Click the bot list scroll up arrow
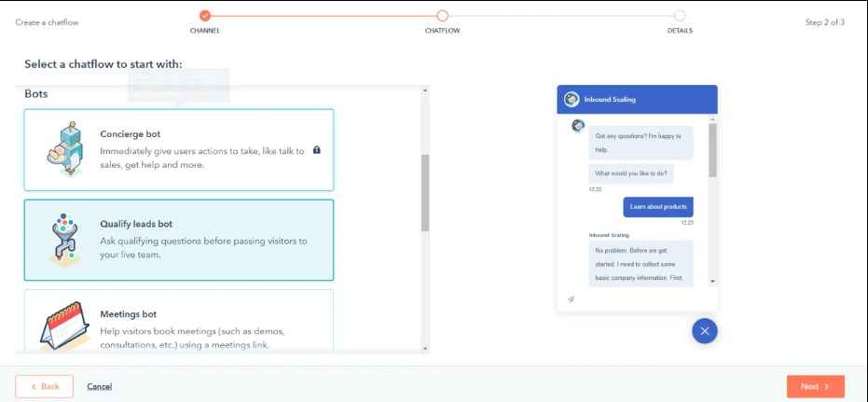Screen dimensions: 868x402 tap(425, 90)
